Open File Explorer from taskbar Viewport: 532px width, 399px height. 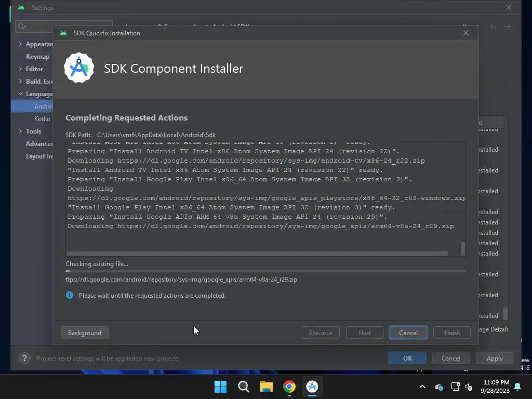[267, 387]
